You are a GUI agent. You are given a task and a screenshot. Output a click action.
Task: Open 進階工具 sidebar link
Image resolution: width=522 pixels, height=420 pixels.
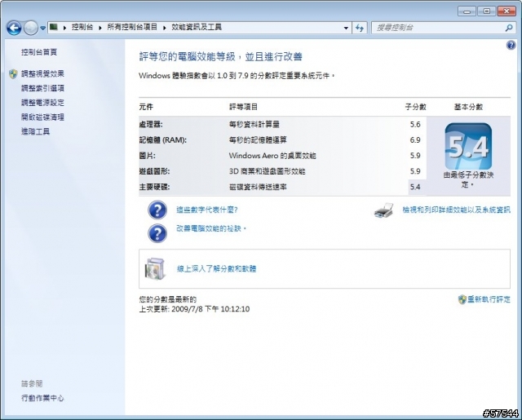coord(35,131)
